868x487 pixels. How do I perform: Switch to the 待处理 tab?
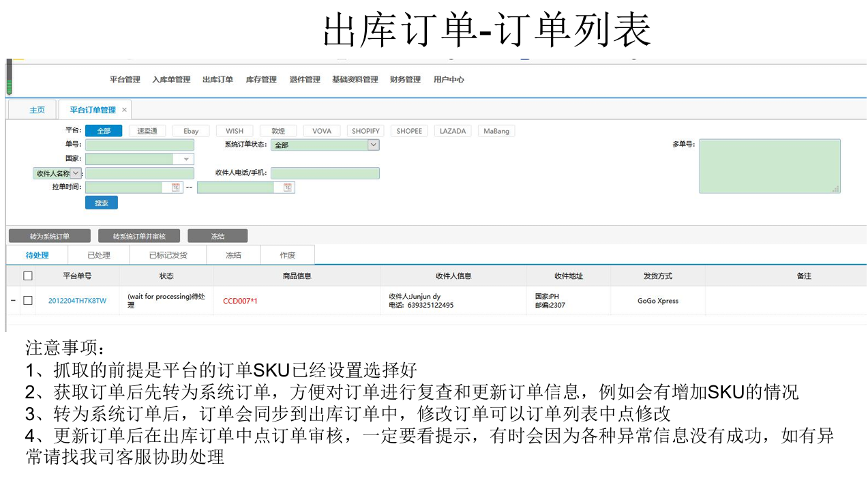pos(38,255)
